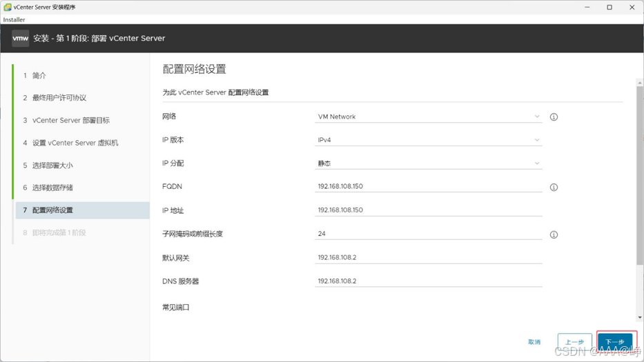This screenshot has height=362, width=644.
Task: Click the FQDN input field
Action: tap(429, 186)
